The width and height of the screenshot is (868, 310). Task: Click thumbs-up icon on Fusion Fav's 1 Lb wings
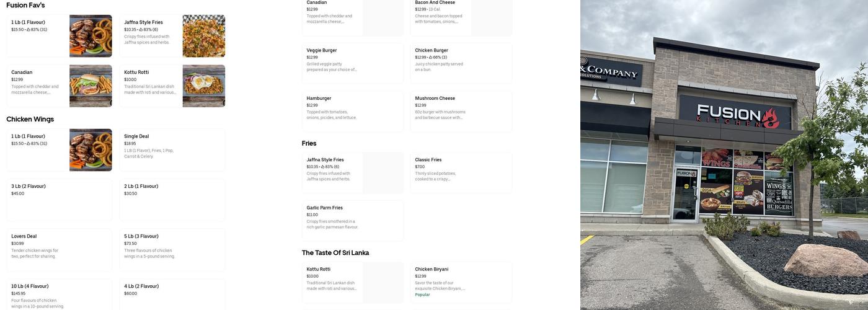(x=28, y=30)
